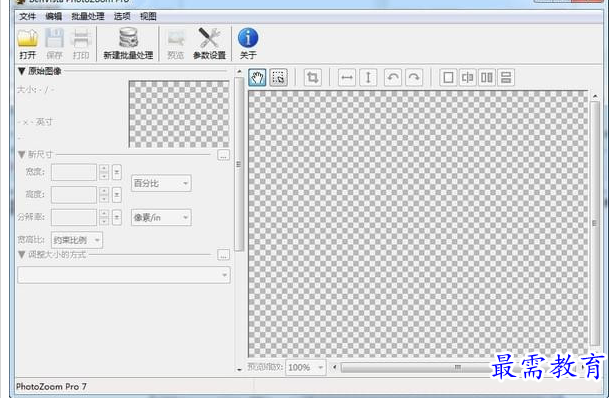
Task: Start 新建批量处理 batch process
Action: pyautogui.click(x=128, y=44)
